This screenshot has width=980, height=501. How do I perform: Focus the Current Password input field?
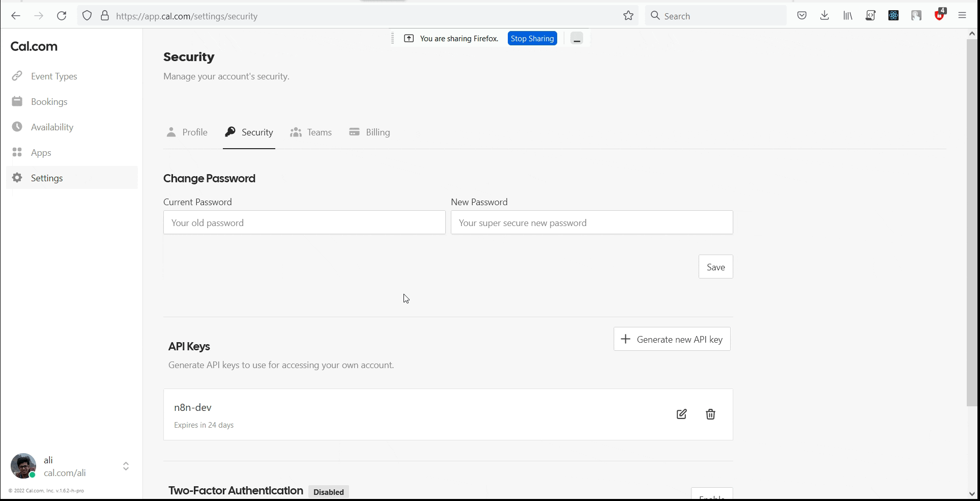click(x=304, y=222)
